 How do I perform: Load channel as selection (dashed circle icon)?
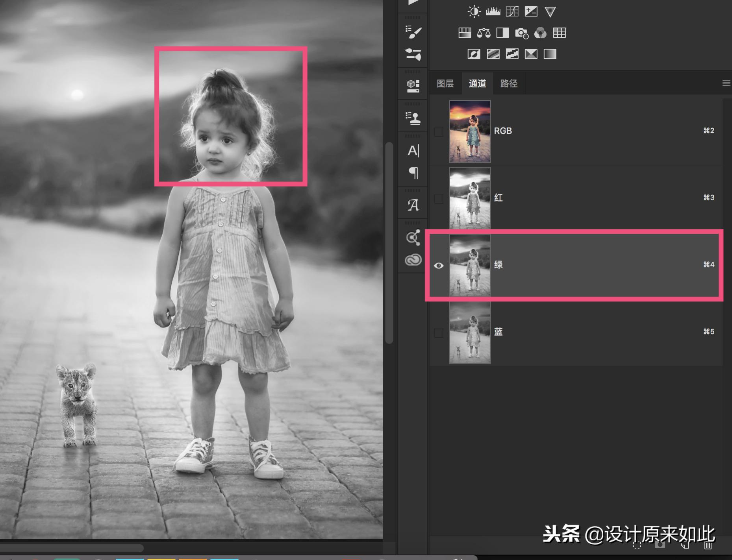point(637,545)
